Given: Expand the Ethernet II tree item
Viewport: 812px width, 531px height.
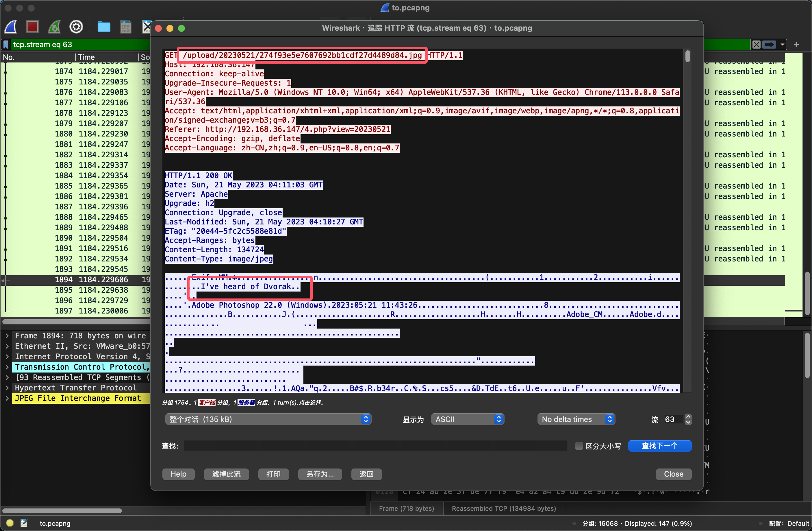Looking at the screenshot, I should pyautogui.click(x=7, y=346).
